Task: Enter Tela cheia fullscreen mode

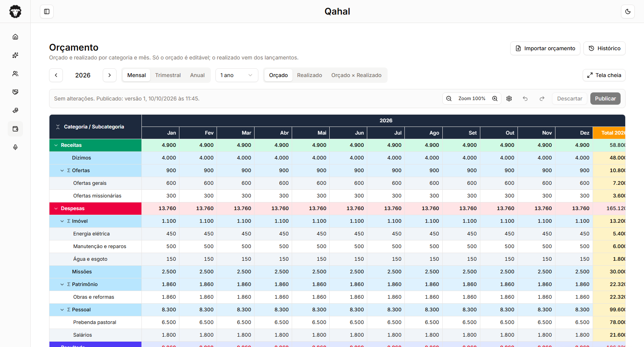Action: coord(604,75)
